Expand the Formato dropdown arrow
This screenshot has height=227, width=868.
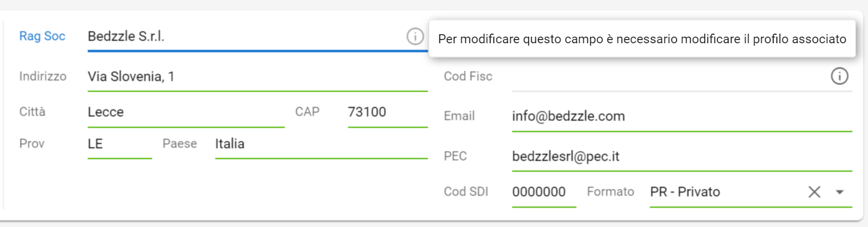[840, 192]
